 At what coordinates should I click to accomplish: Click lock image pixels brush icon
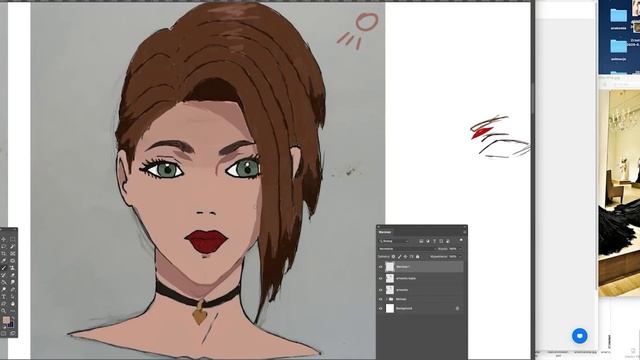[x=400, y=257]
